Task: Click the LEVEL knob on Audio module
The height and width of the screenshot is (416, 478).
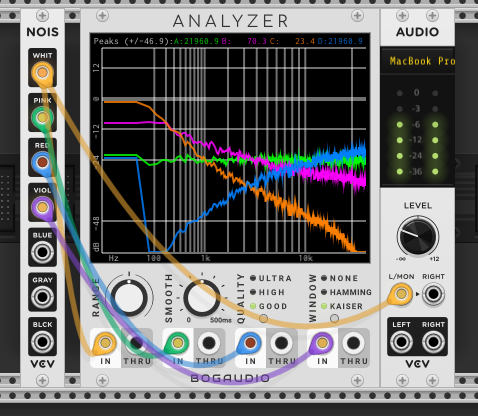Action: pos(418,237)
